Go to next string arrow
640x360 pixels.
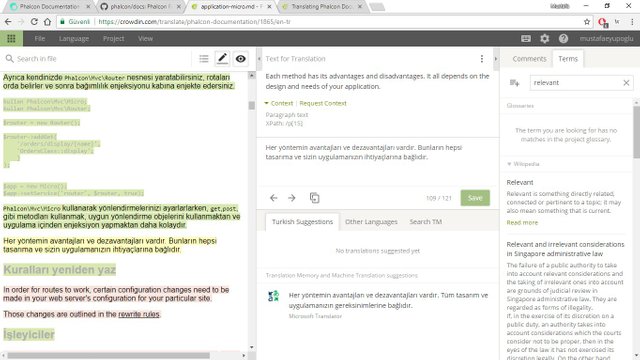coord(291,198)
